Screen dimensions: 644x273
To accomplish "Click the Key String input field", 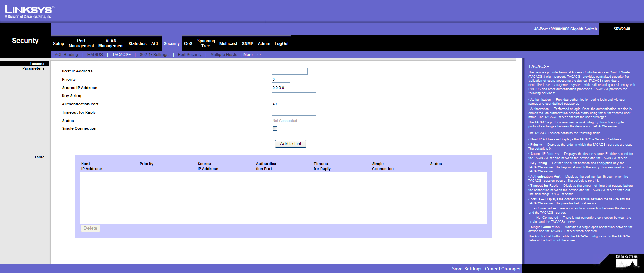I will 294,96.
